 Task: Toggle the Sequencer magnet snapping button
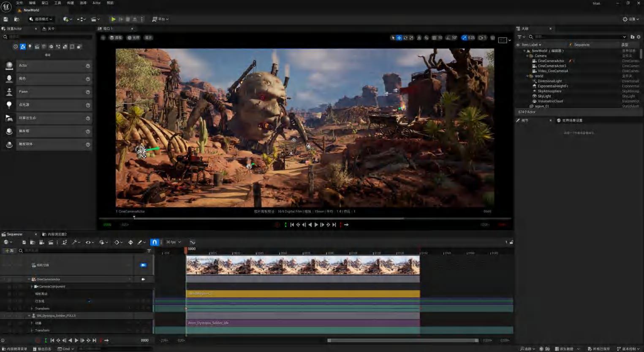click(155, 242)
